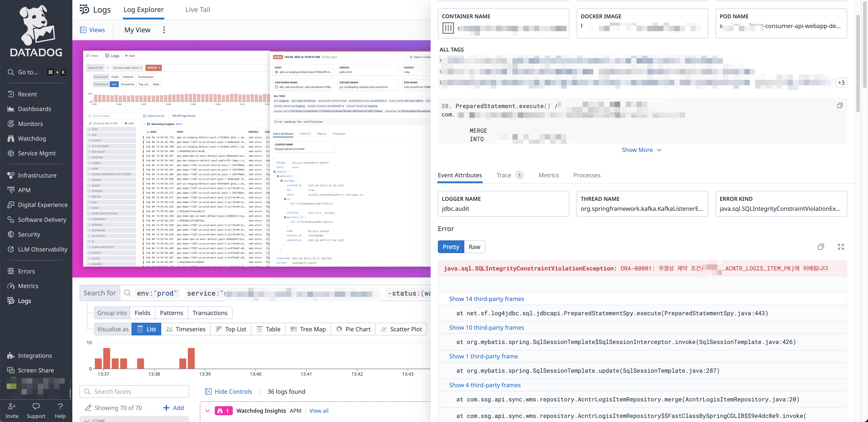This screenshot has width=868, height=422.
Task: Switch to the Live Tail tab
Action: [x=198, y=10]
